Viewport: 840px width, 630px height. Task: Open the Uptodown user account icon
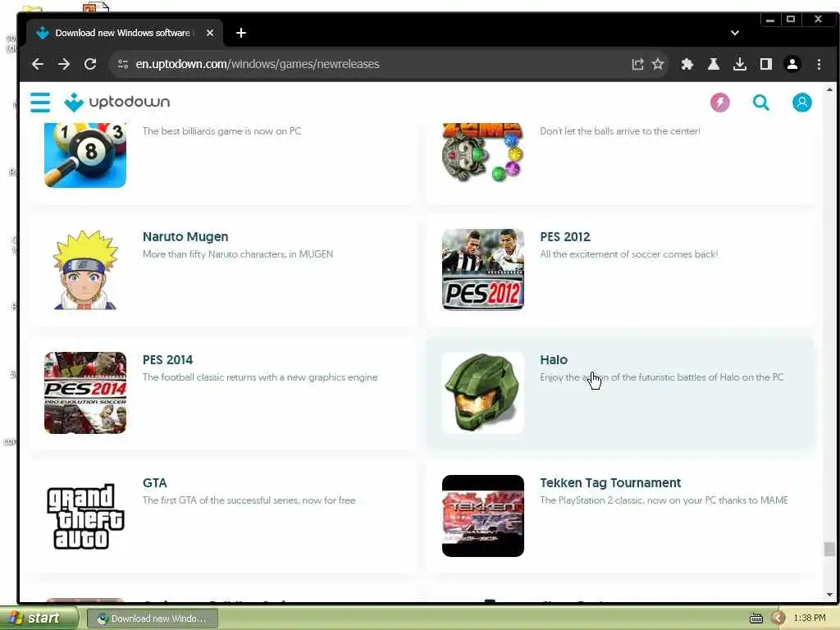click(x=801, y=103)
